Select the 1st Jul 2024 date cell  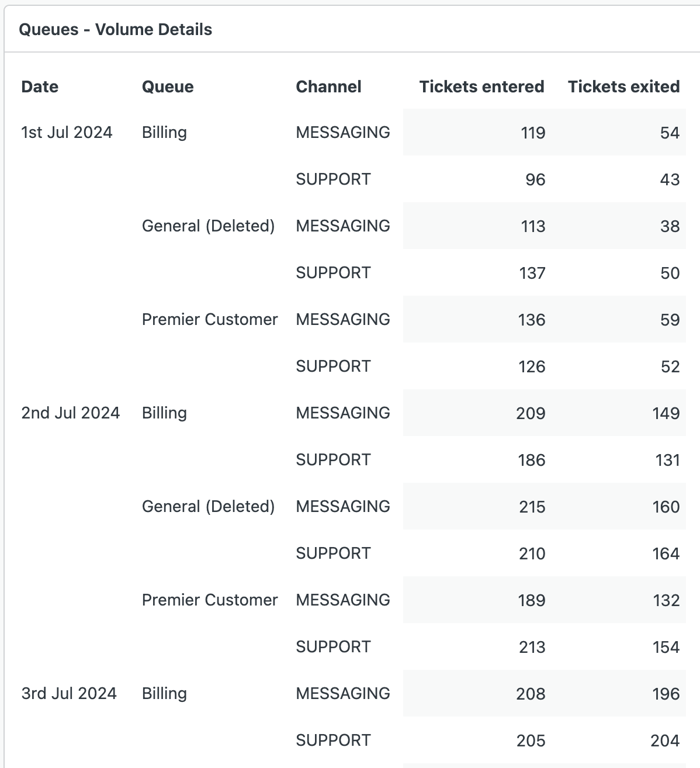coord(67,132)
